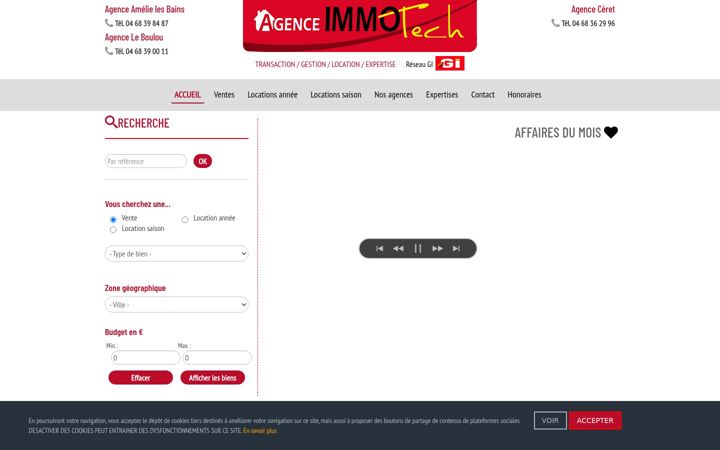720x450 pixels.
Task: Focus the Par référence input field
Action: point(146,161)
